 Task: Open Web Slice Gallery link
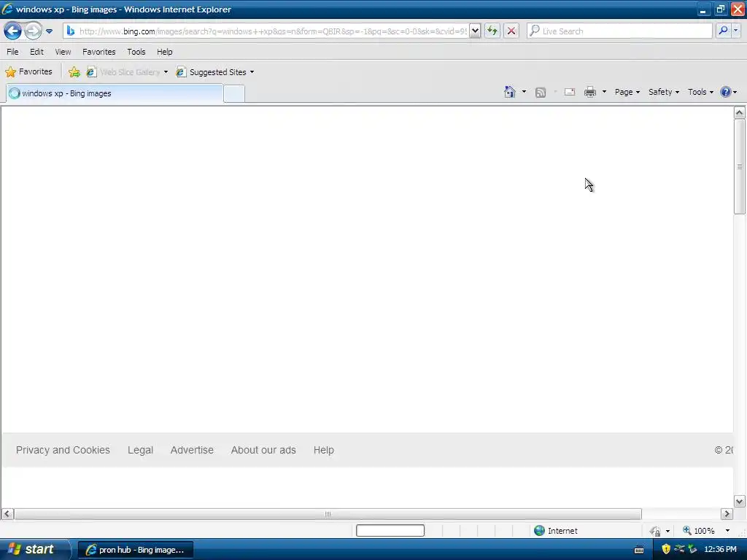click(x=123, y=72)
